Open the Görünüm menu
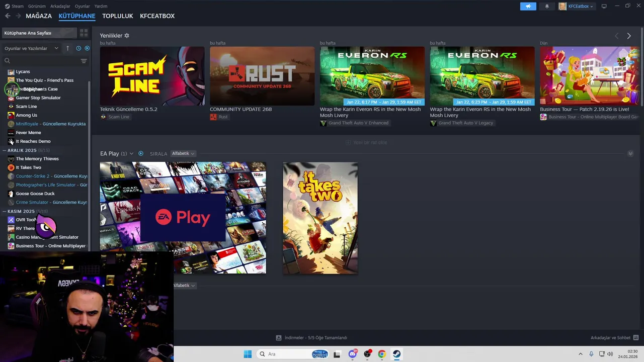Screen dimensions: 644x362 [37, 6]
